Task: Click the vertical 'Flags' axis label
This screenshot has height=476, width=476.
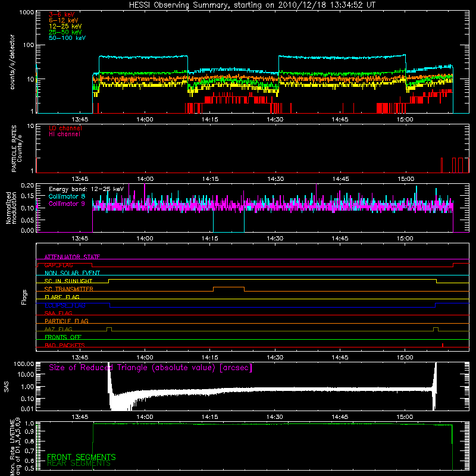Action: [x=24, y=297]
